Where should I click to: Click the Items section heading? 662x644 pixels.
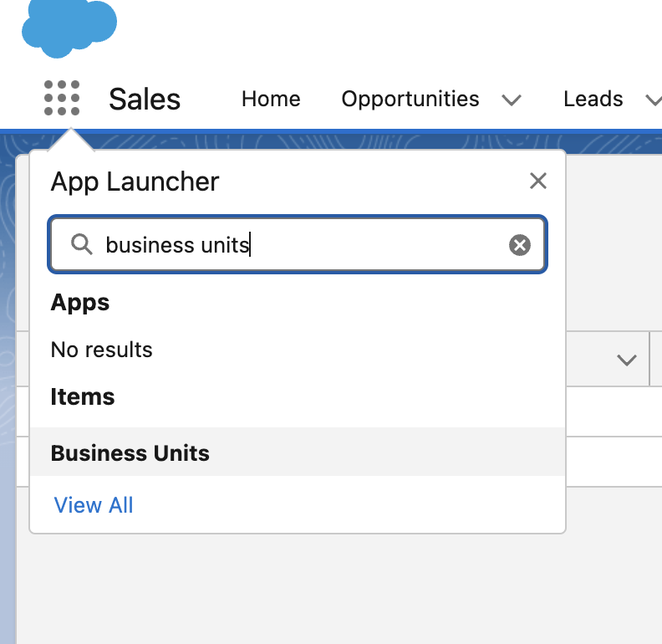pos(82,396)
